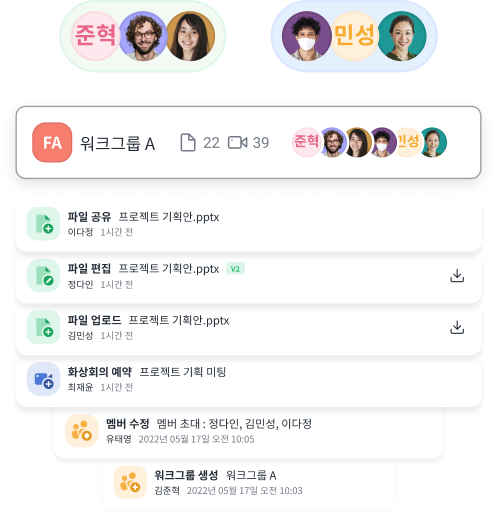The image size is (497, 517).
Task: Click the bearded man with glasses avatar
Action: (x=143, y=36)
